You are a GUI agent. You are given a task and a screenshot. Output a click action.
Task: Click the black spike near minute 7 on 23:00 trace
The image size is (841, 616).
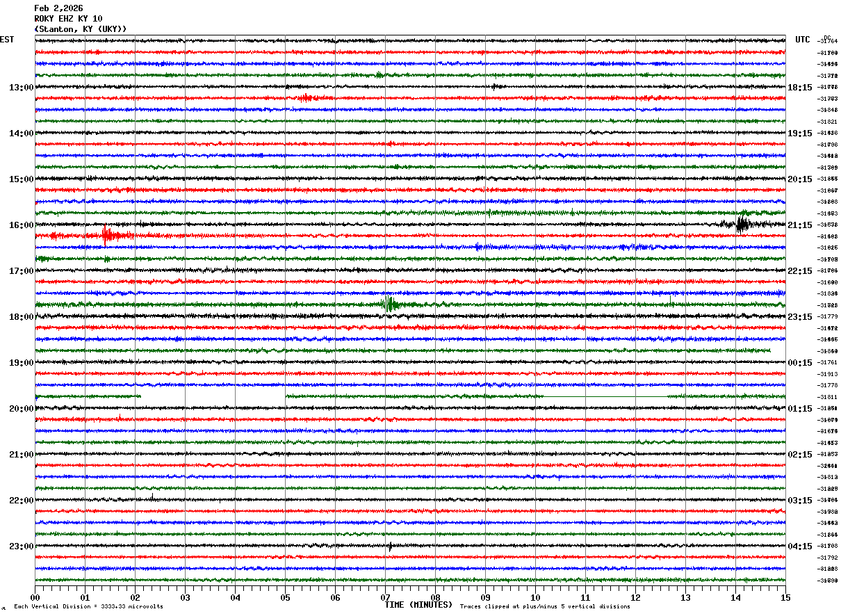coord(390,546)
